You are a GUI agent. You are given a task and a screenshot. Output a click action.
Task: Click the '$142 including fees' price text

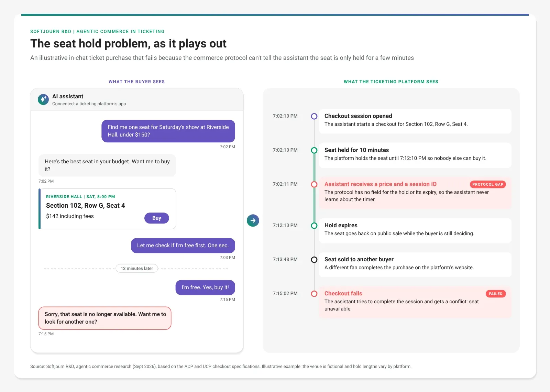point(70,216)
